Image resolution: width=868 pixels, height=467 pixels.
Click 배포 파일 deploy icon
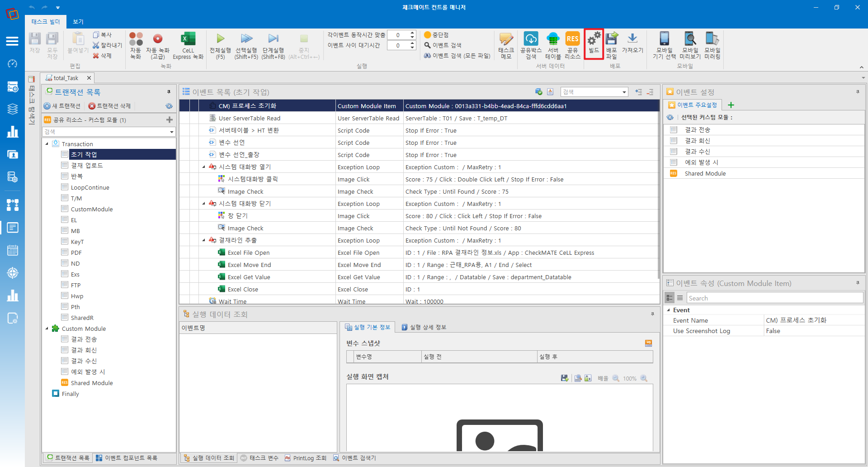(x=612, y=38)
